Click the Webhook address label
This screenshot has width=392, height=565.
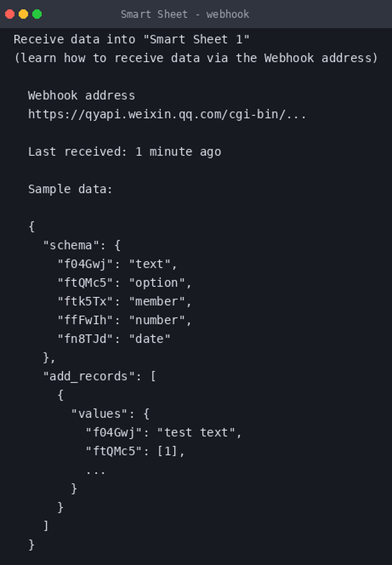click(82, 95)
